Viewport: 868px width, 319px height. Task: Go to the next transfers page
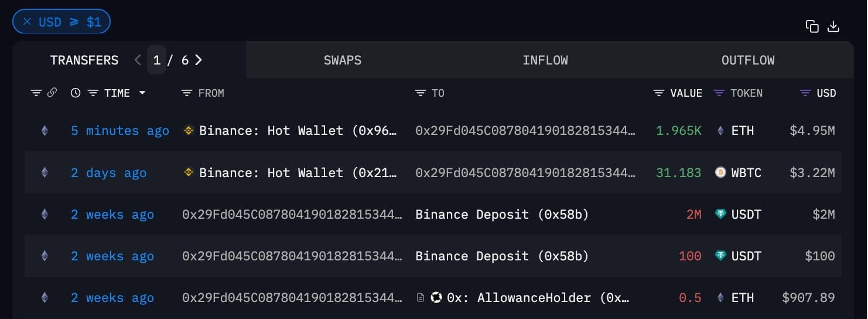click(x=199, y=60)
